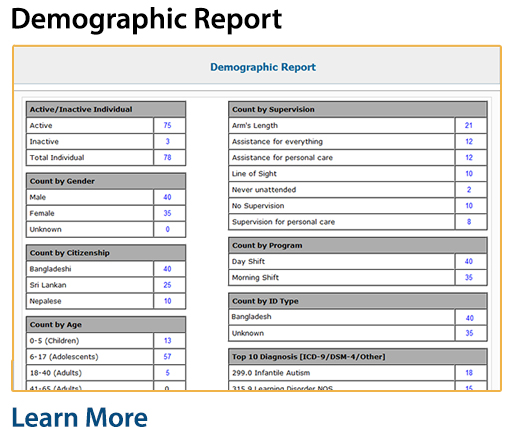Select the Male row label
Screen dimensions: 525x429
38,197
